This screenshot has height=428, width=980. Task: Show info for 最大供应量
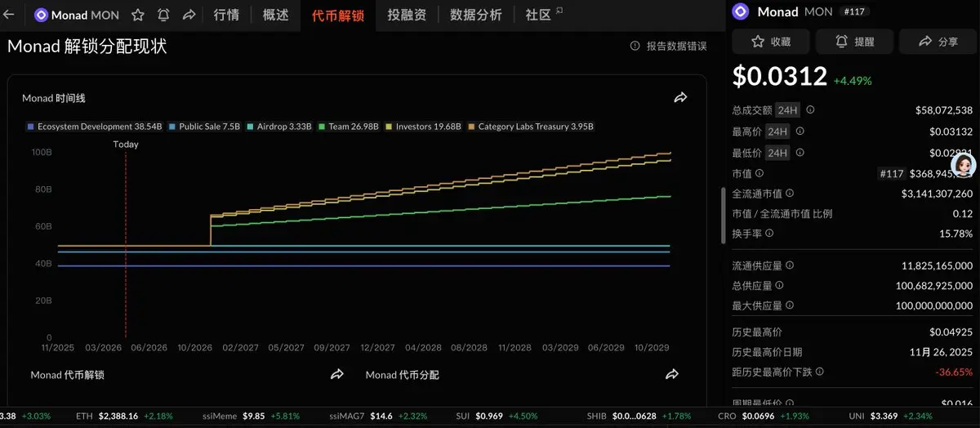click(790, 305)
